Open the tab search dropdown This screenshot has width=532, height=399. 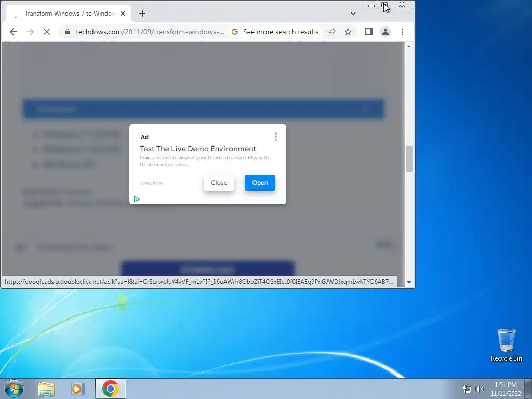(x=353, y=13)
